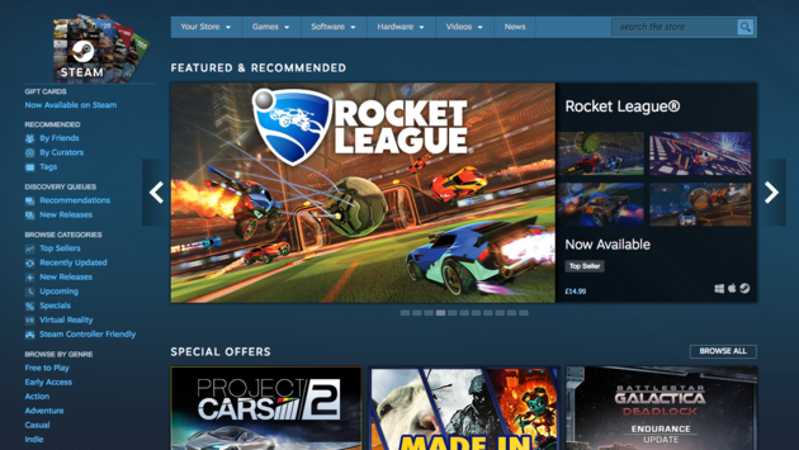Click the £14.99 price text
Screen dimensions: 799x450
[x=575, y=292]
